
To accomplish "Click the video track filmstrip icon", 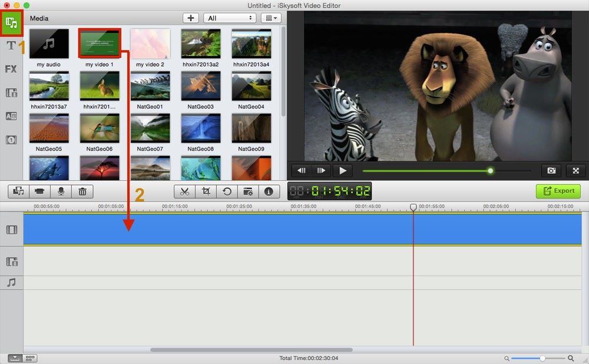I will coord(12,230).
